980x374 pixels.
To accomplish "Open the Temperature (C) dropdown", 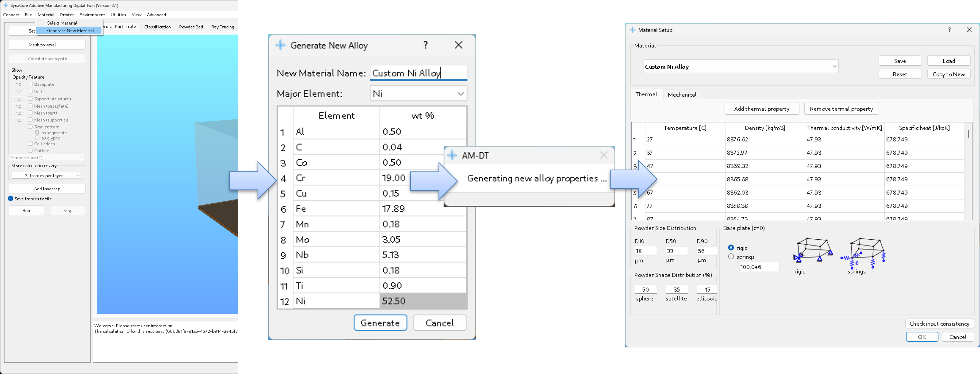I will tap(46, 157).
